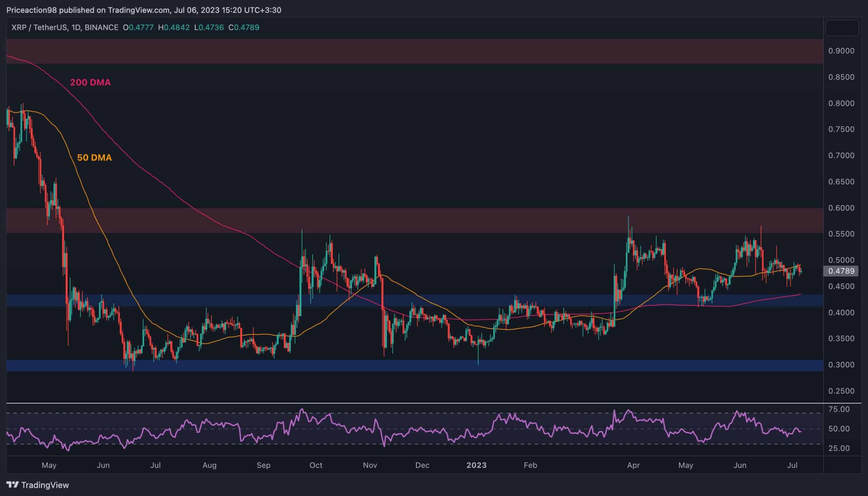Click the 0.3000 price axis label
This screenshot has height=496, width=868.
tap(842, 365)
